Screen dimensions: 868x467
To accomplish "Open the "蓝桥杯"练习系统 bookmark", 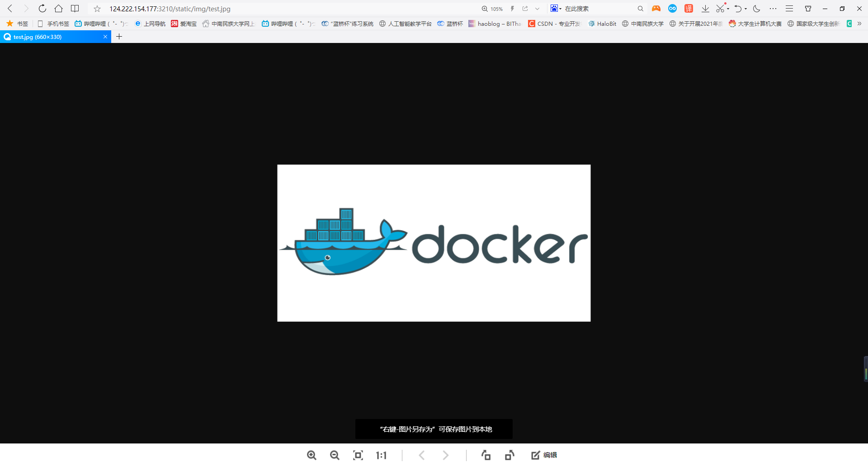I will pyautogui.click(x=347, y=24).
